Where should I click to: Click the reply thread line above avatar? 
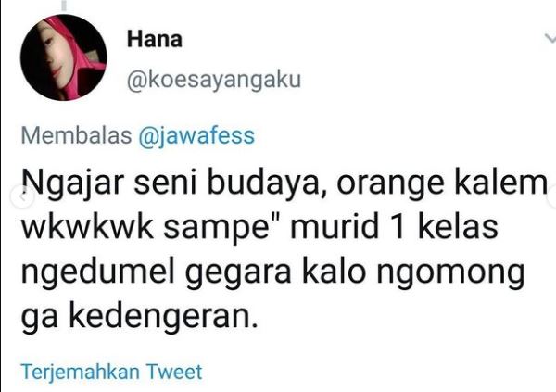[64, 5]
